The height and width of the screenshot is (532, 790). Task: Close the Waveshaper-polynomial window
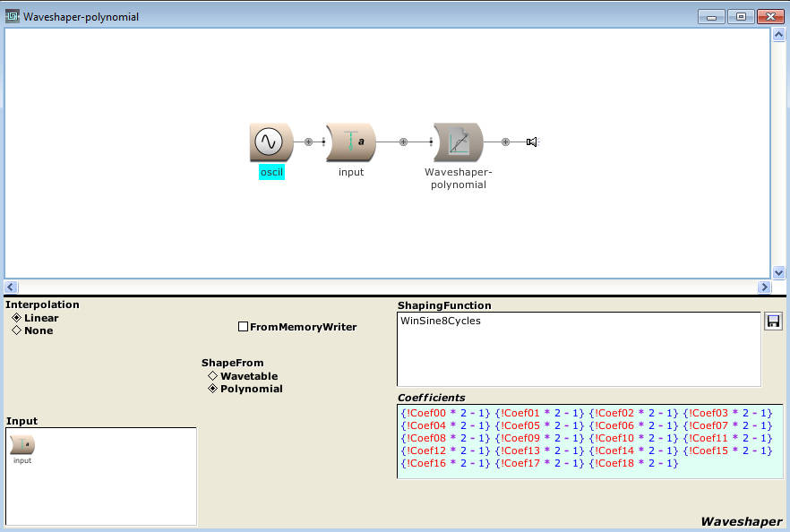770,17
